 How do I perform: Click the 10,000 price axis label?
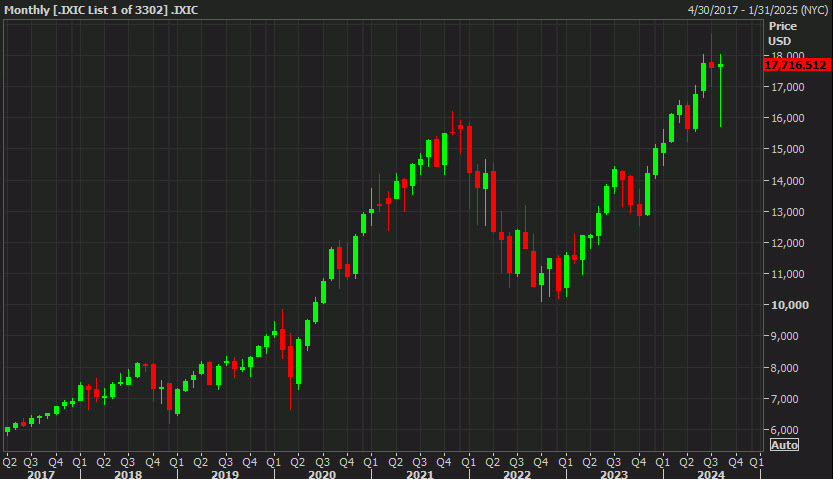click(789, 305)
